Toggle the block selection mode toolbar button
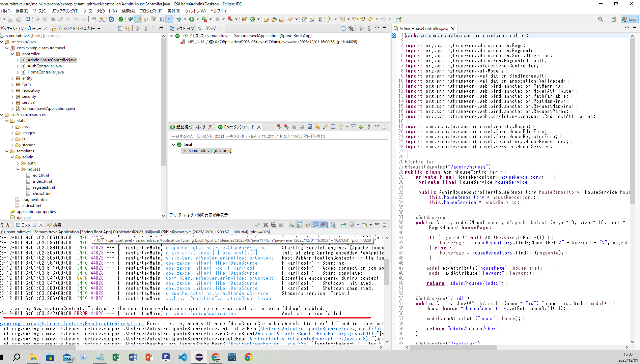The height and width of the screenshot is (364, 640). (161, 19)
